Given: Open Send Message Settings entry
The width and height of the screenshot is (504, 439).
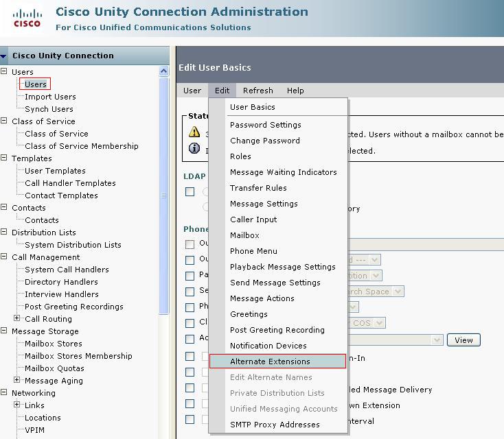Looking at the screenshot, I should [x=275, y=283].
